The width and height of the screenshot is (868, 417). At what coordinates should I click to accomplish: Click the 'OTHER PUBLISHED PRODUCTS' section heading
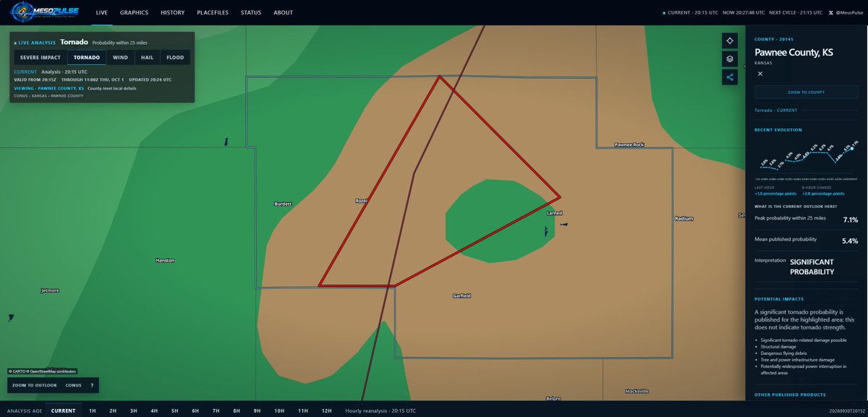pos(789,395)
